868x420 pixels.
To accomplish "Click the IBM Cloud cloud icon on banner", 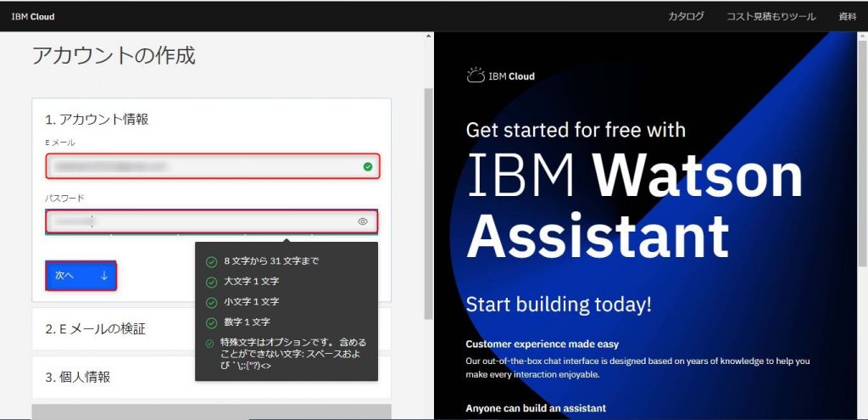I will [x=476, y=76].
